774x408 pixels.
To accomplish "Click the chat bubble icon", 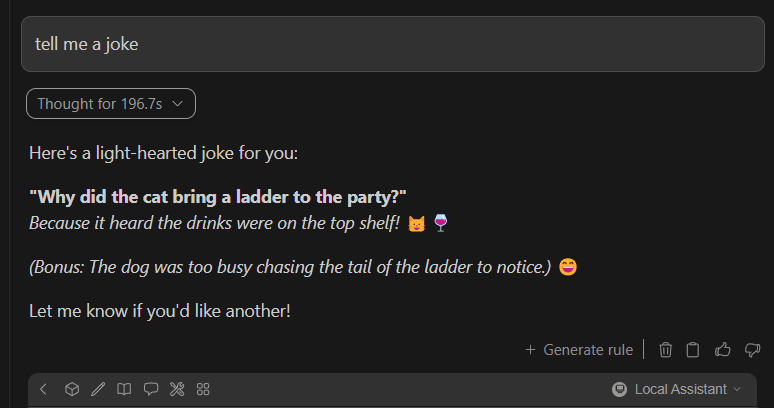I will [151, 389].
